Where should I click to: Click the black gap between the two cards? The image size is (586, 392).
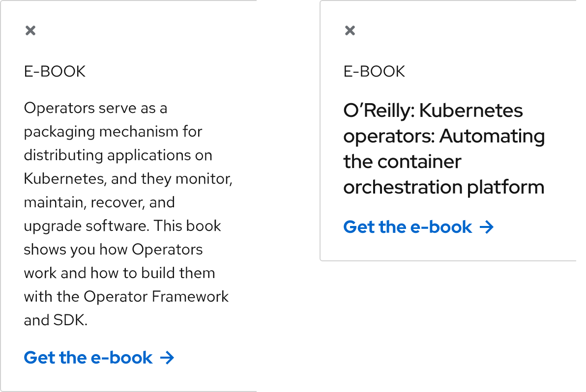click(293, 196)
